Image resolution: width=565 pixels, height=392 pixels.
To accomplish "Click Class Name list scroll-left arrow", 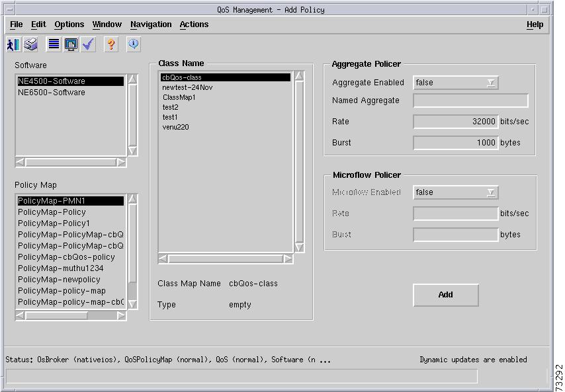I will click(163, 259).
